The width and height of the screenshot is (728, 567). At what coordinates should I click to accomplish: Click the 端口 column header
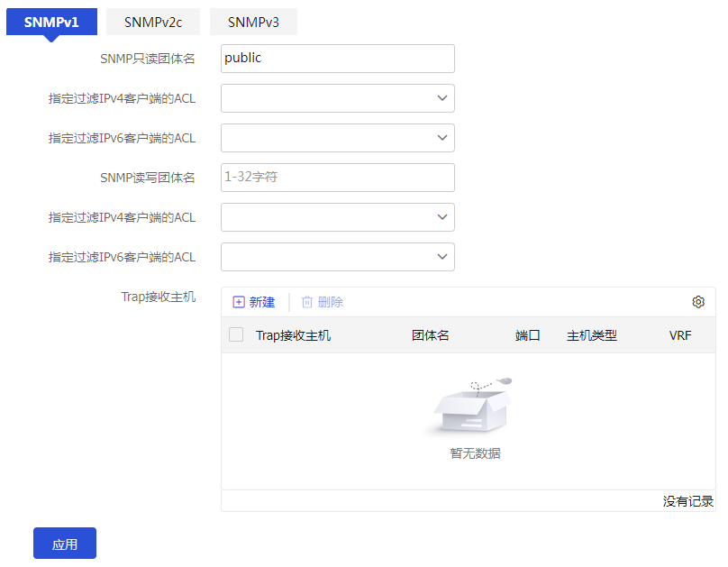(527, 335)
